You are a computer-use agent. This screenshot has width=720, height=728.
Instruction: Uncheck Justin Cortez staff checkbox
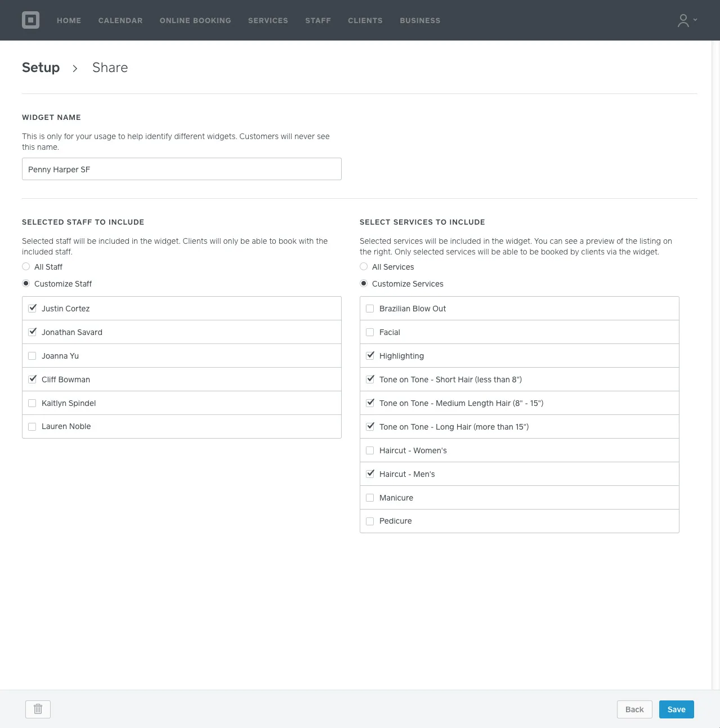[32, 309]
